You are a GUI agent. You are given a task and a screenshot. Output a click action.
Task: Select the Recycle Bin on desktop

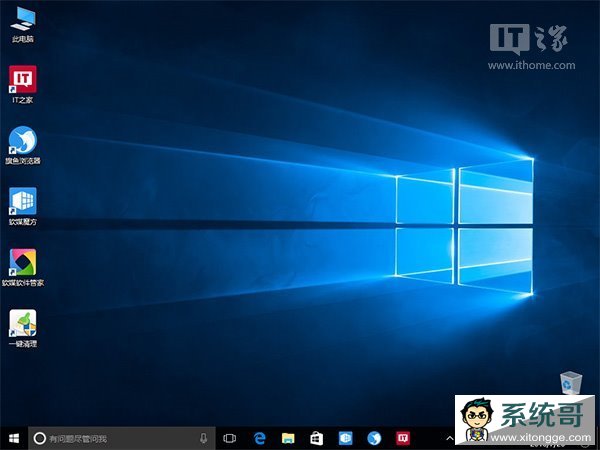[x=571, y=382]
